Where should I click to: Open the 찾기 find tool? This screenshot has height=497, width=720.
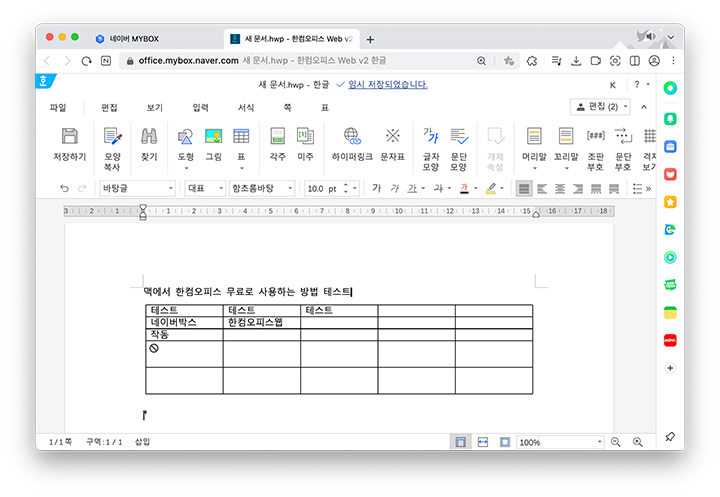click(149, 144)
